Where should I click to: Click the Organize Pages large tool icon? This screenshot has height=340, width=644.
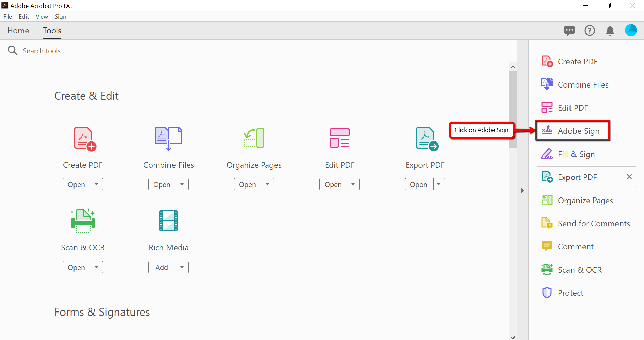[x=254, y=138]
